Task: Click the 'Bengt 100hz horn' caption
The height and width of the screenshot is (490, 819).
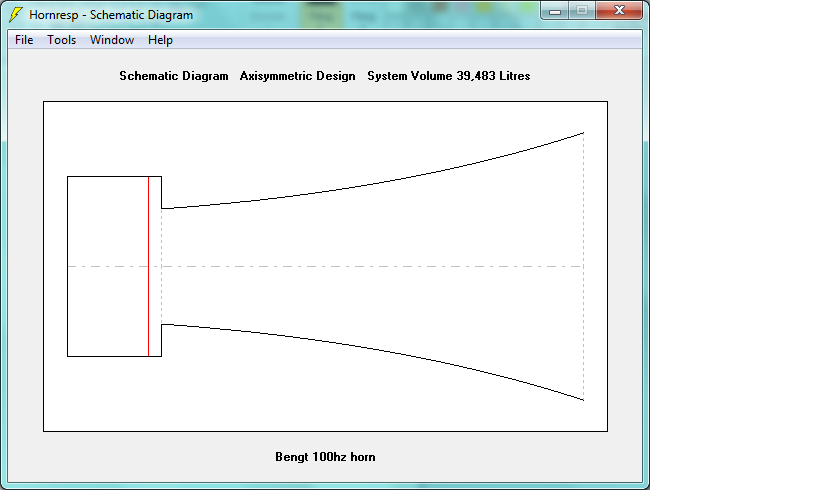Action: (325, 457)
